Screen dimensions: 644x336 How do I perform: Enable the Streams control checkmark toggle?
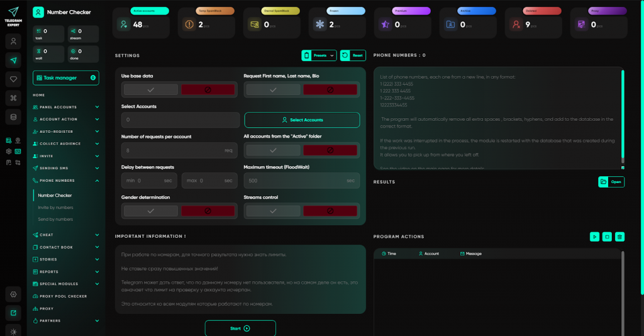(272, 211)
